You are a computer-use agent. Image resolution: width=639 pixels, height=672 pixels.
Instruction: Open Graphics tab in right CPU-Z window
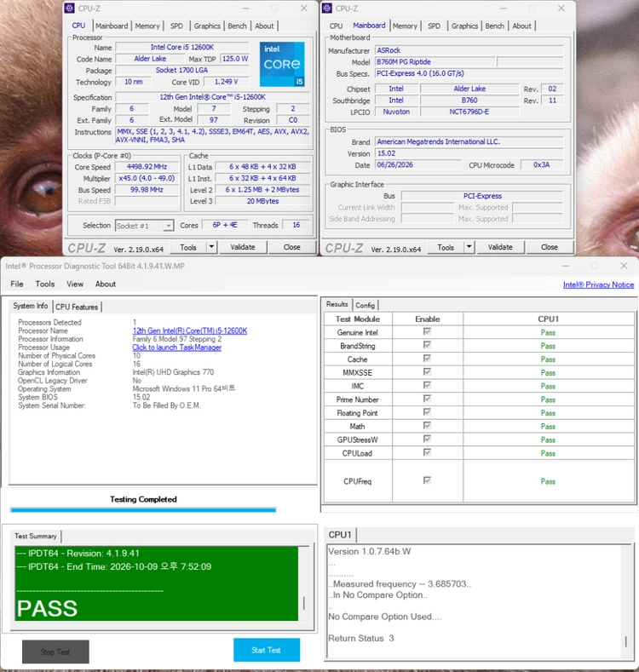(x=464, y=26)
